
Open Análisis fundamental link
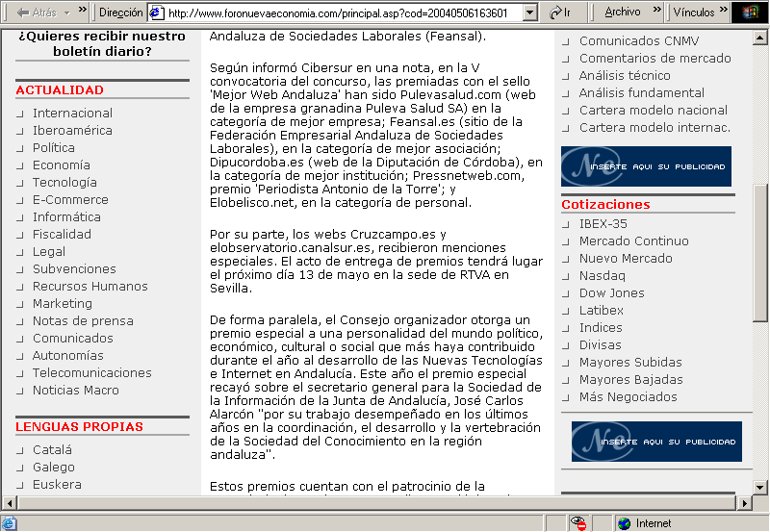[x=641, y=92]
